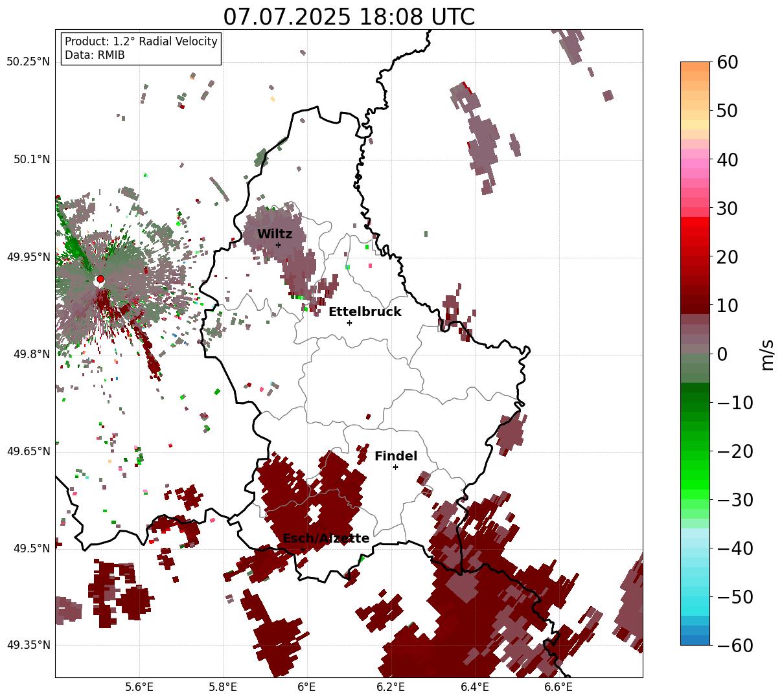Click the 50.1°N latitude label
Image resolution: width=782 pixels, height=700 pixels.
[32, 159]
